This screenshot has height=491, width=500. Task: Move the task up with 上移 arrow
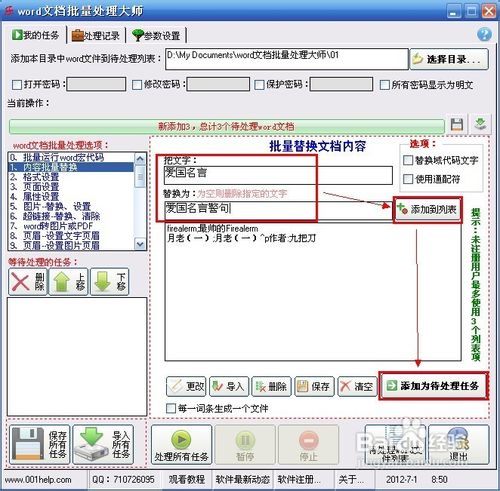69,282
